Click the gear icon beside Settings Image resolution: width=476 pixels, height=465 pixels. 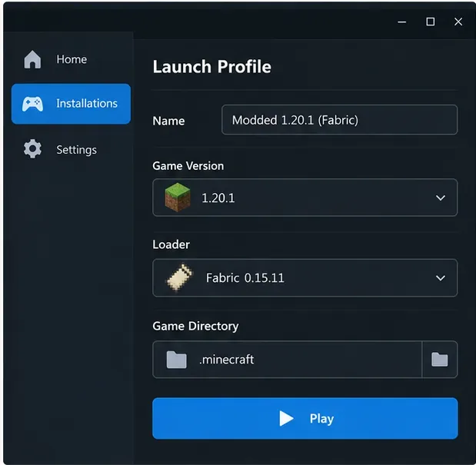point(32,148)
